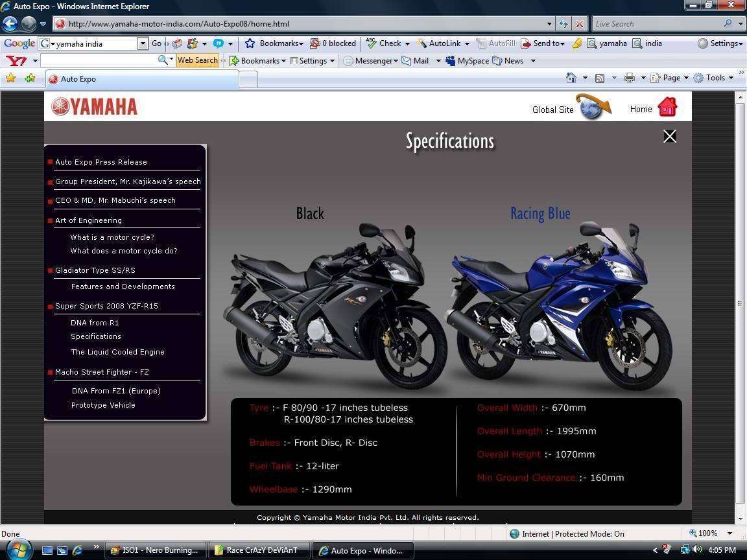
Task: Click the Send to toolbar button
Action: 543,43
